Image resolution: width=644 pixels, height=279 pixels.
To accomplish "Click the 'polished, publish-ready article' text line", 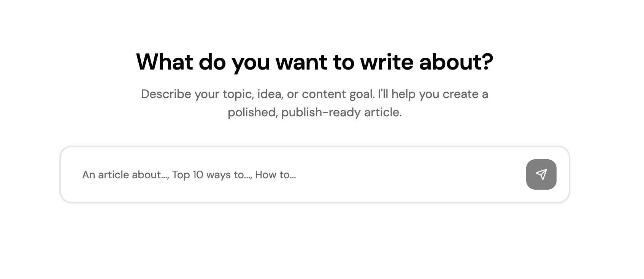I will click(x=314, y=113).
